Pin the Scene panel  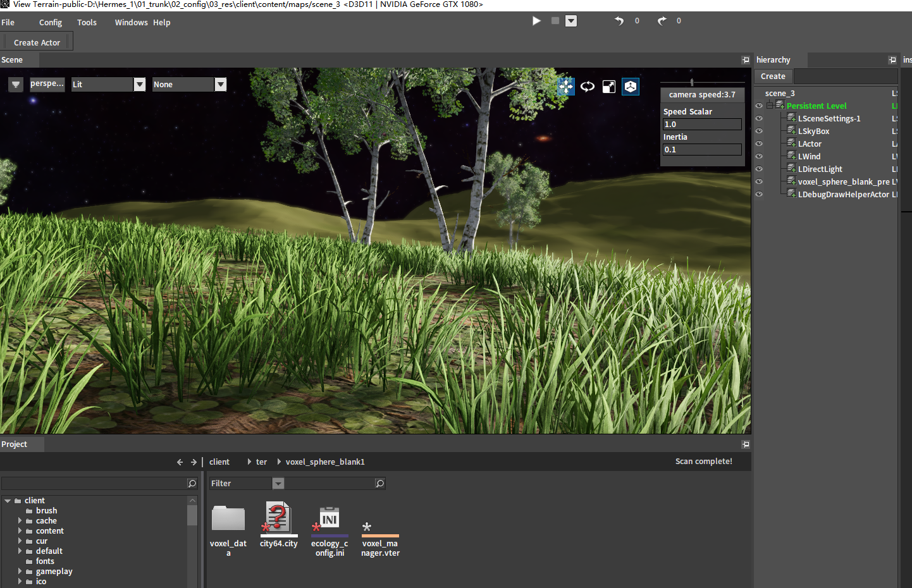click(x=745, y=60)
